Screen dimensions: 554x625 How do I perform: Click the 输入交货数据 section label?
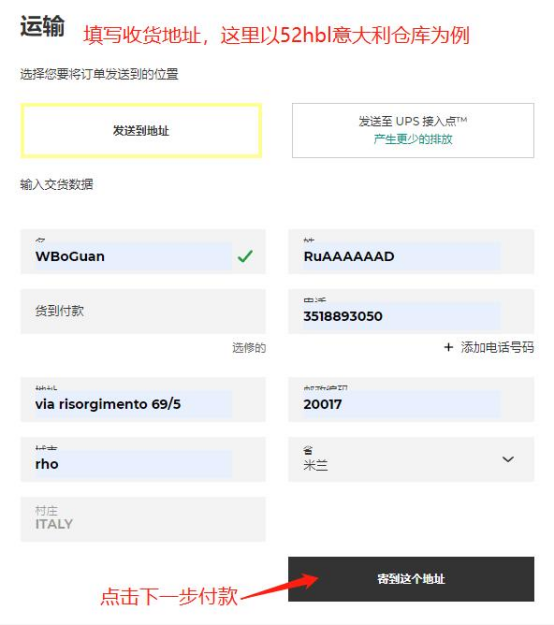[x=57, y=185]
